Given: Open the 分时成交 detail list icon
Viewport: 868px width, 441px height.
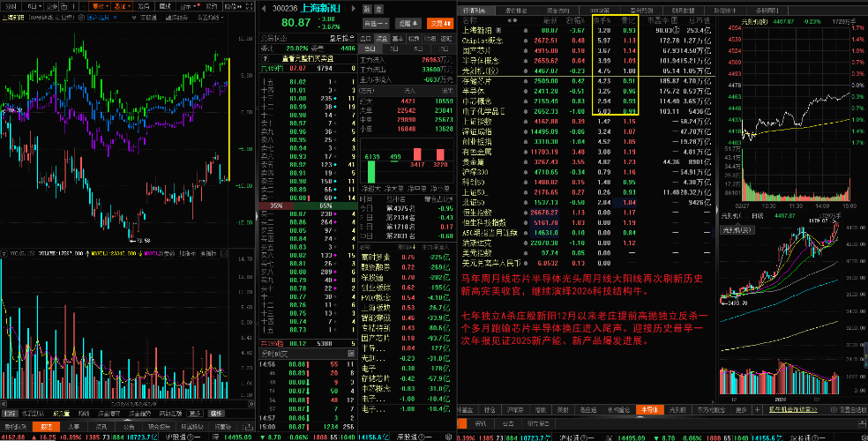Looking at the screenshot, I should 351,353.
